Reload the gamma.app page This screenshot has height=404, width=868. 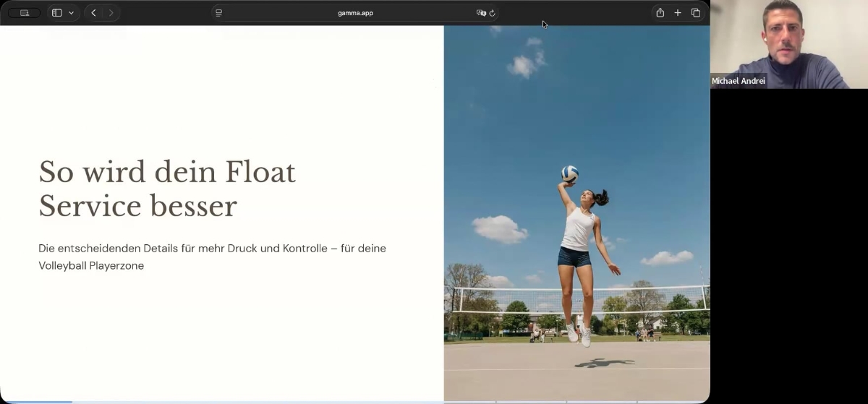(493, 13)
